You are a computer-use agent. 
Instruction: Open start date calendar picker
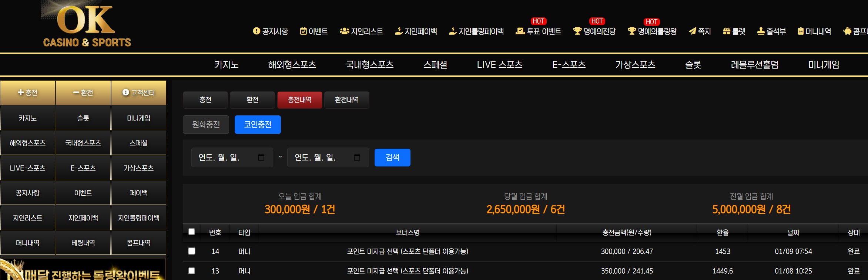click(x=261, y=158)
